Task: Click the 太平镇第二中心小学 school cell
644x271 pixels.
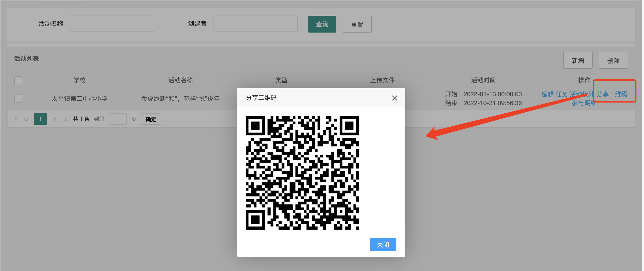Action: pos(79,99)
